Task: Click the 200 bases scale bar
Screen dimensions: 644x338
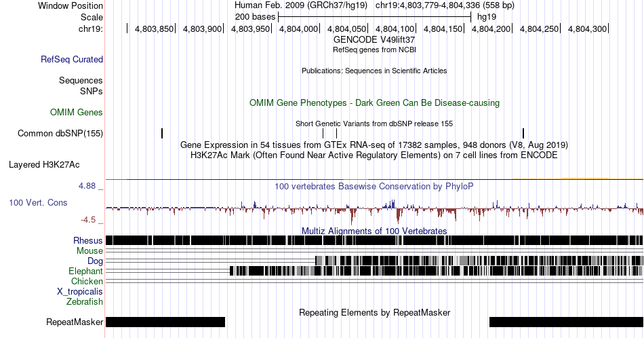Action: (374, 17)
